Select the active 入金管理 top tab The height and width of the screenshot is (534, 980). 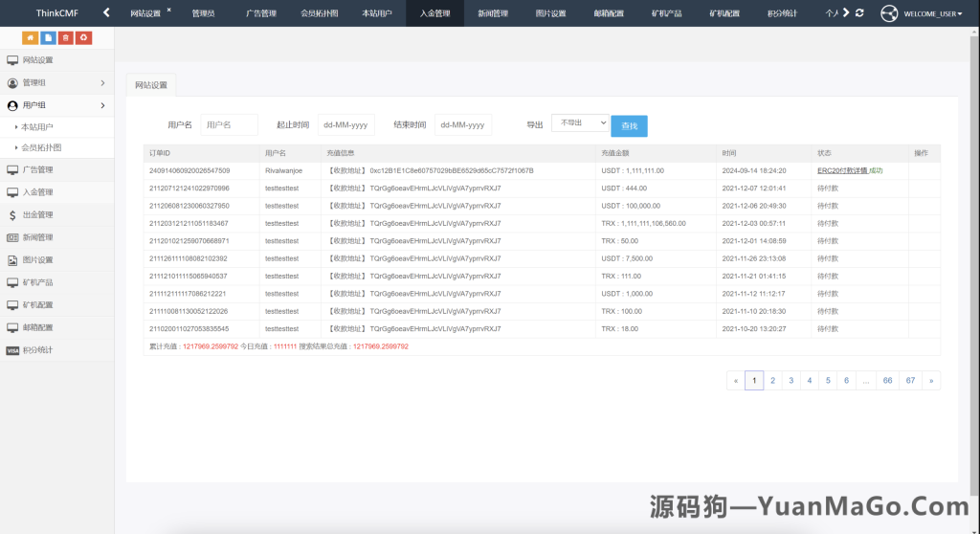pyautogui.click(x=435, y=13)
